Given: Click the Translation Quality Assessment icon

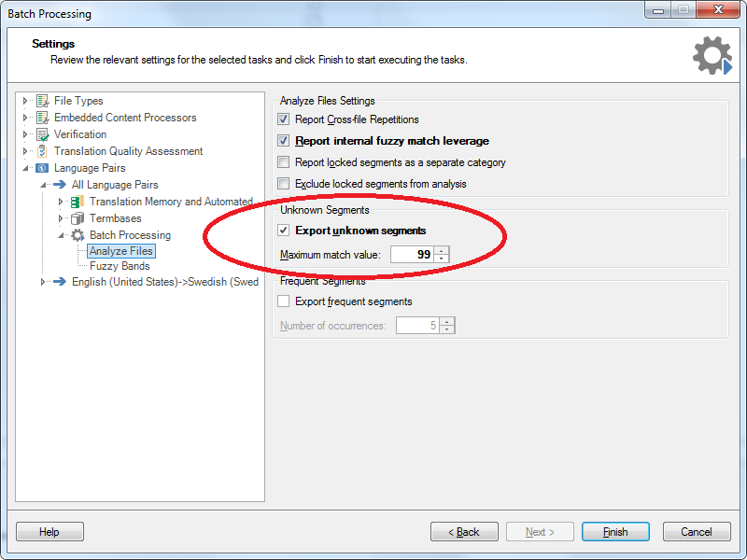Looking at the screenshot, I should (42, 151).
